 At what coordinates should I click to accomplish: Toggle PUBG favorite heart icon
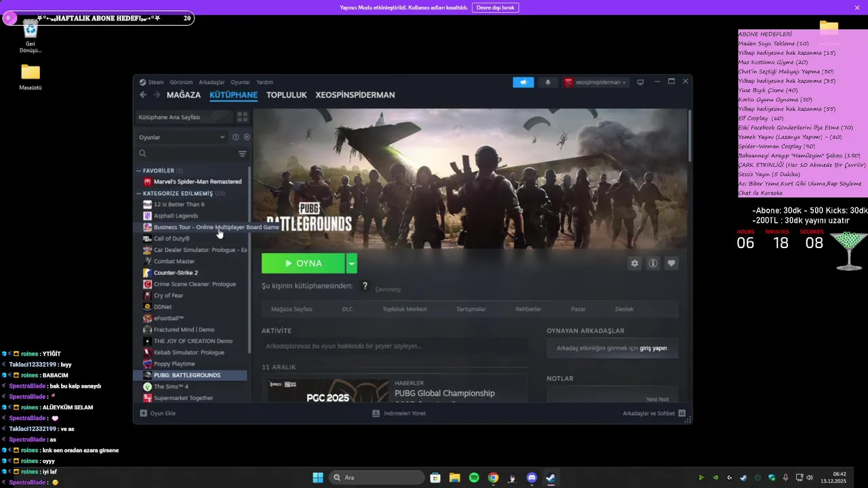[x=671, y=263]
